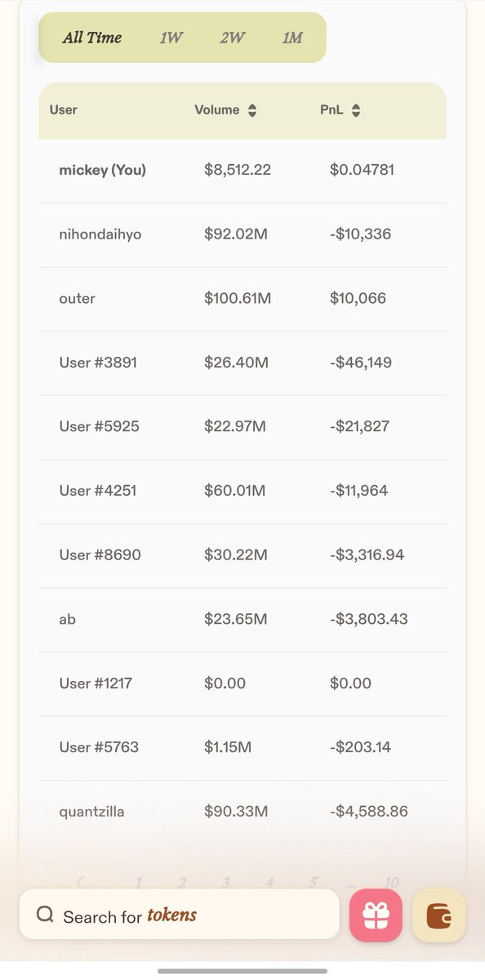The width and height of the screenshot is (485, 980).
Task: Click the User column header
Action: coord(64,109)
